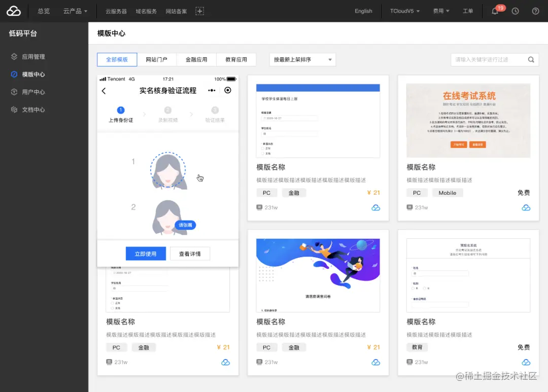Viewport: 548px width, 392px height.
Task: Click the PC tag on the bottom-left card
Action: click(116, 347)
